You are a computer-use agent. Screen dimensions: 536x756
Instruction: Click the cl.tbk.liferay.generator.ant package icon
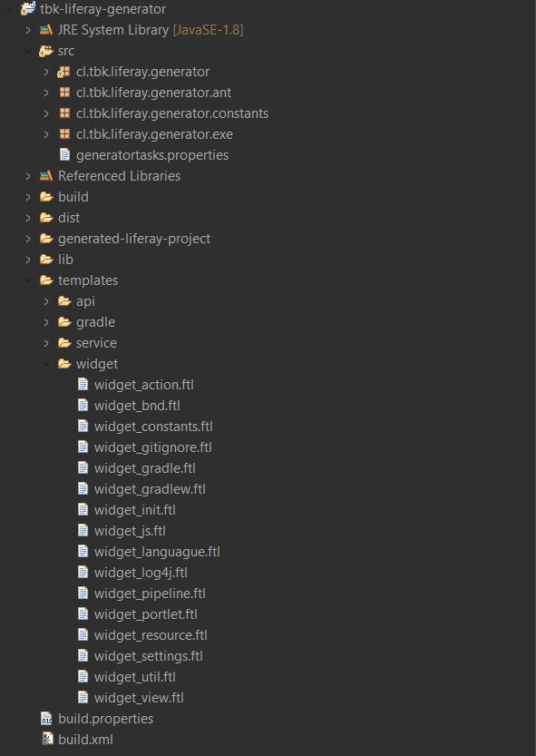coord(64,92)
